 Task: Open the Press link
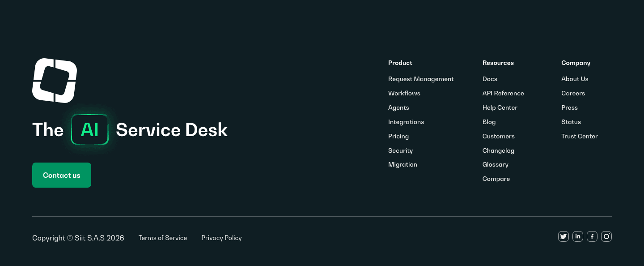pyautogui.click(x=570, y=107)
